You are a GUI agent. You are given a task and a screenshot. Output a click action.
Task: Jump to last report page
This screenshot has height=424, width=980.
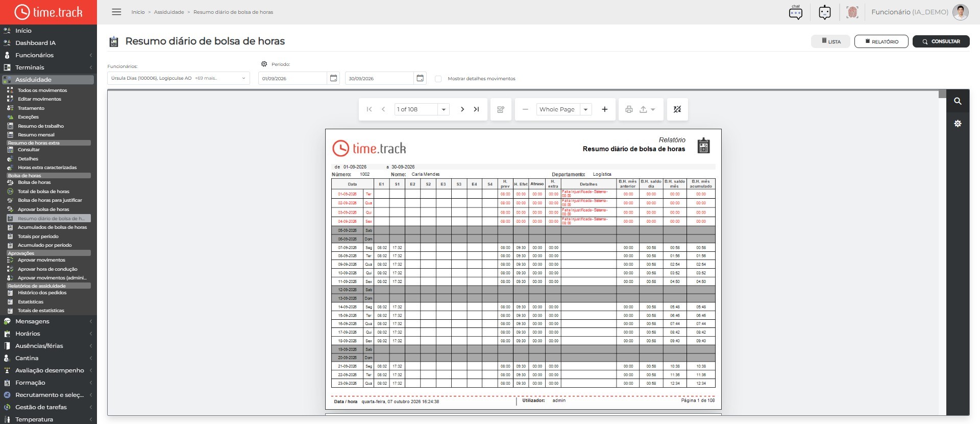[476, 109]
